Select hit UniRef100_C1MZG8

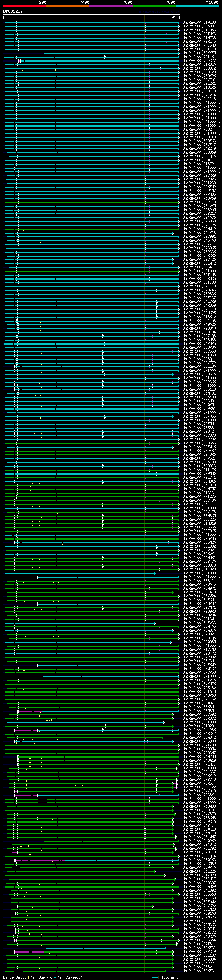coord(199,38)
